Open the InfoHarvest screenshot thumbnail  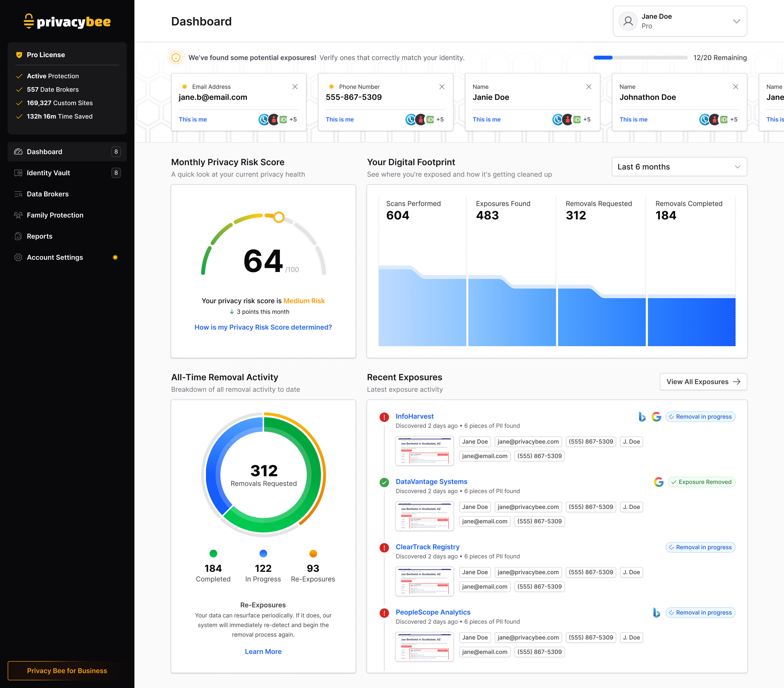pos(425,451)
